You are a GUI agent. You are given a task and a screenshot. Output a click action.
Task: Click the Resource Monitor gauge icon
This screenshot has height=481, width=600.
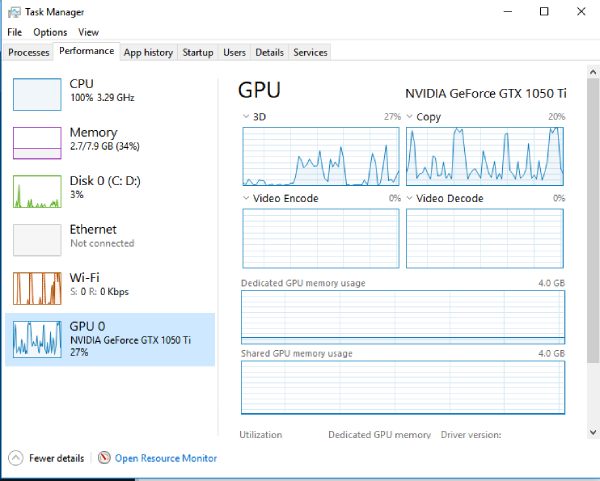click(104, 458)
